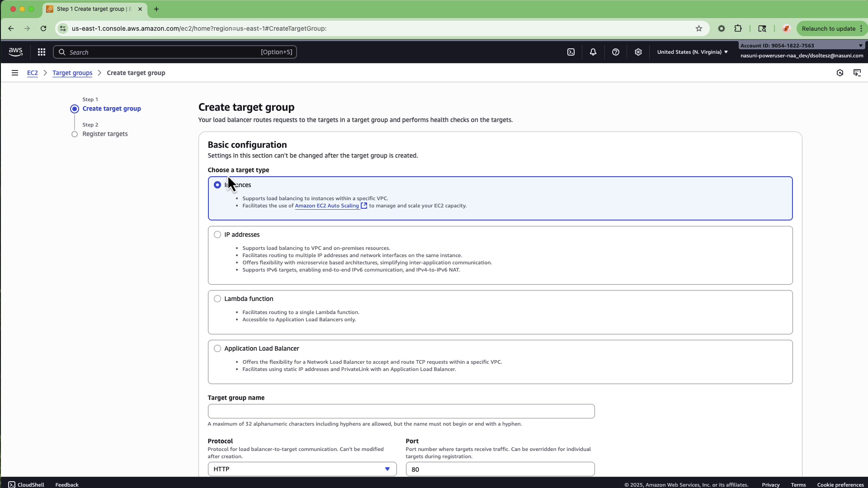Expand the Account ID dropdown
Viewport: 868px width, 488px height.
[860, 45]
